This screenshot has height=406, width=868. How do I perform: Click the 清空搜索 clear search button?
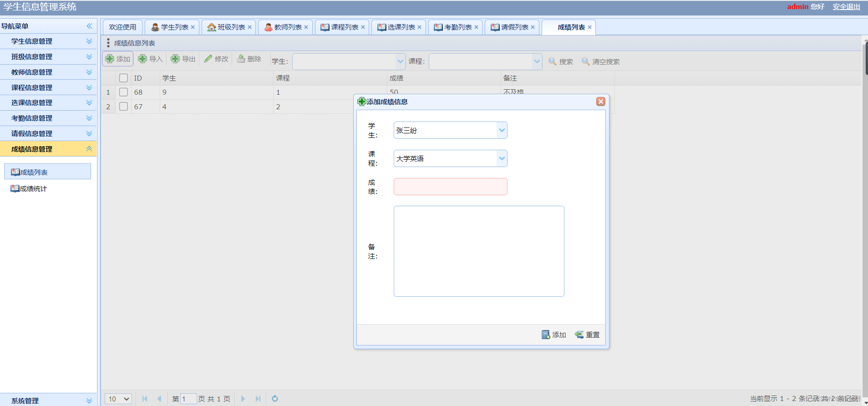click(601, 61)
